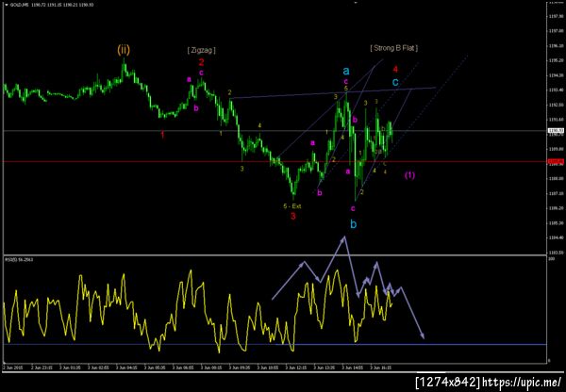Click the orange "(ii)" wave label

pyautogui.click(x=124, y=50)
